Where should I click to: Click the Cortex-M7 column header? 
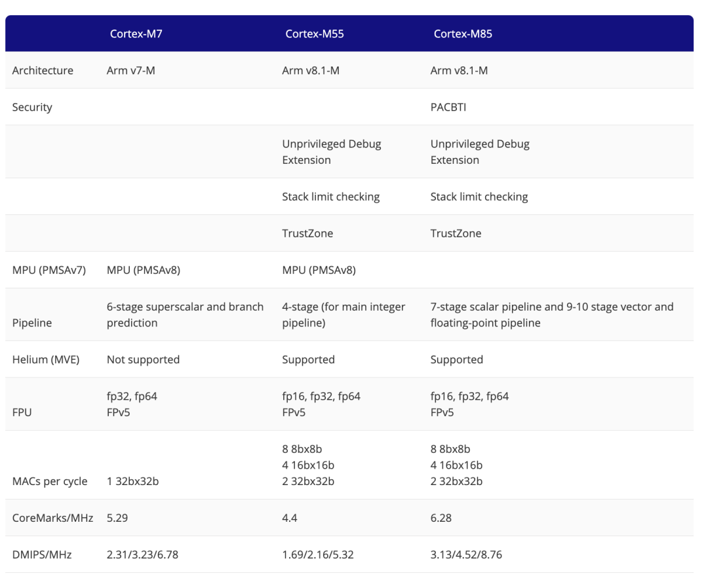[136, 34]
